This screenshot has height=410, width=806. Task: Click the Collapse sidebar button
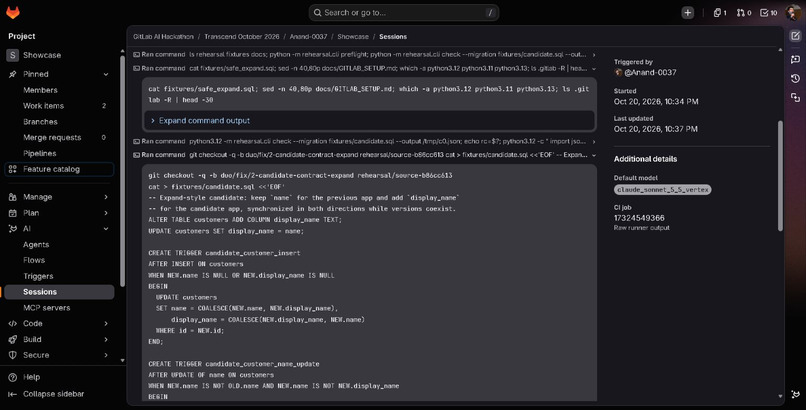46,394
